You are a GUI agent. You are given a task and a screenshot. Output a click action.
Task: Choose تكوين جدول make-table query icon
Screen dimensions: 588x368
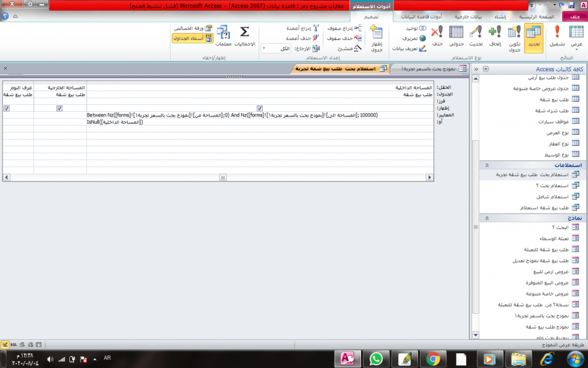pos(514,39)
